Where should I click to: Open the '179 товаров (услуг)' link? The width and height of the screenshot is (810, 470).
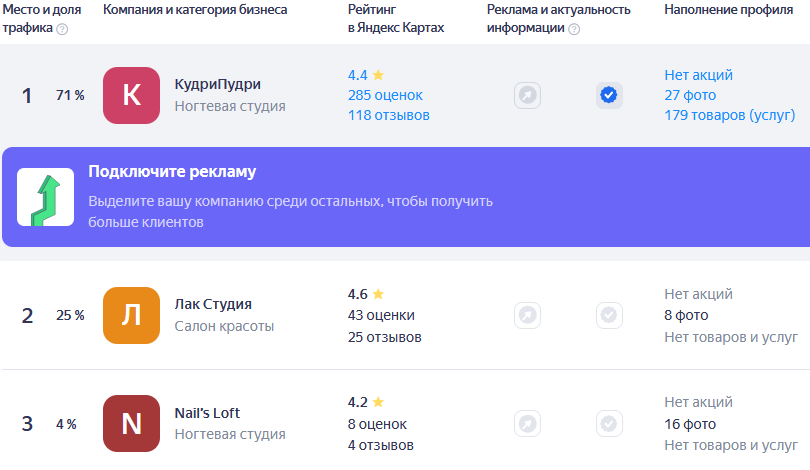tap(731, 115)
